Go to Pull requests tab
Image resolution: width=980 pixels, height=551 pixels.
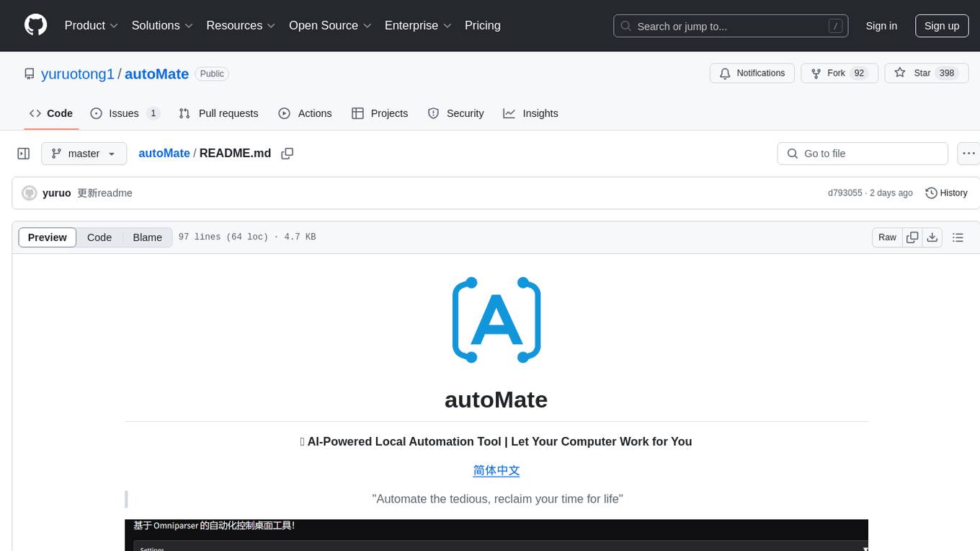pos(218,113)
